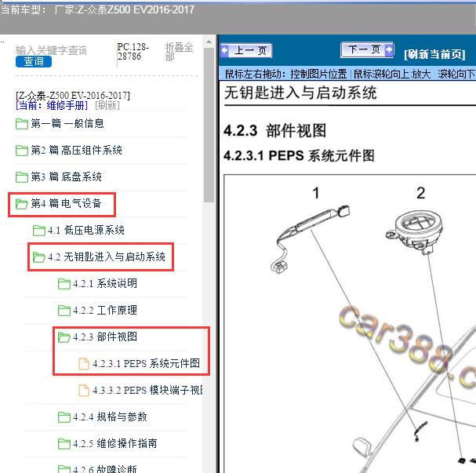476x473 pixels.
Task: Click the left tree panel scrollbar thumb
Action: 209,125
